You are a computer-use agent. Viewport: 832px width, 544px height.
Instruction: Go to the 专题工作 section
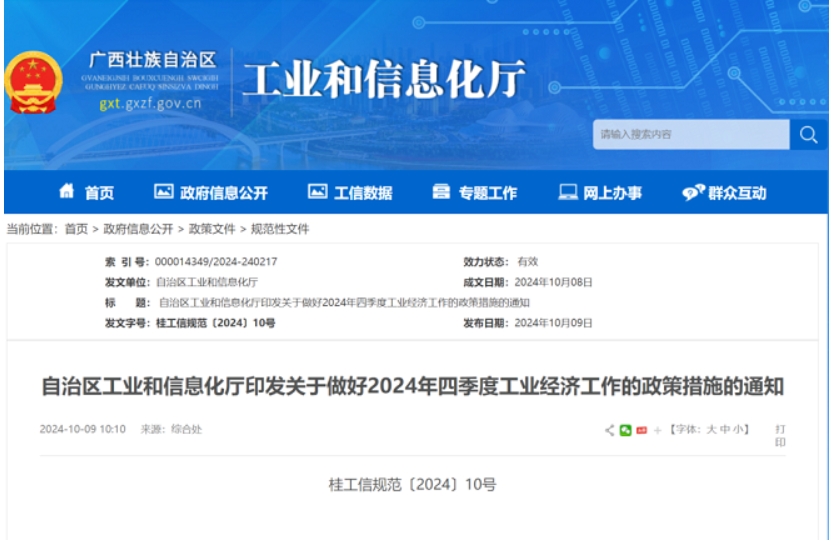click(475, 193)
